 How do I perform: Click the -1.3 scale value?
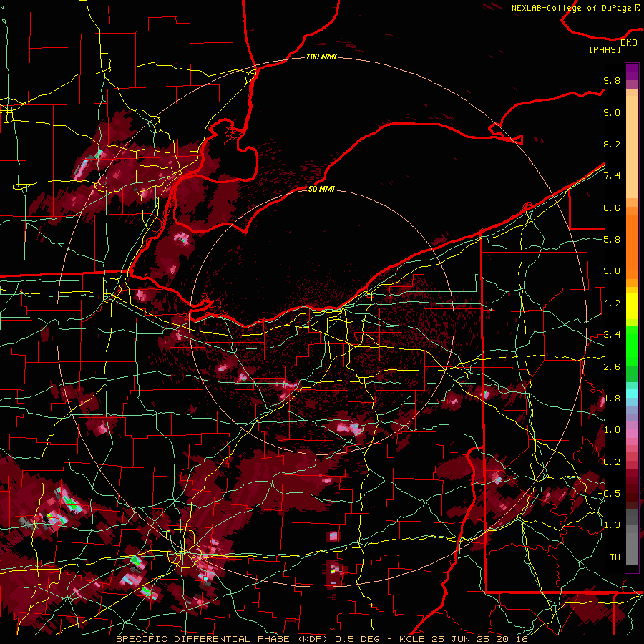point(609,525)
